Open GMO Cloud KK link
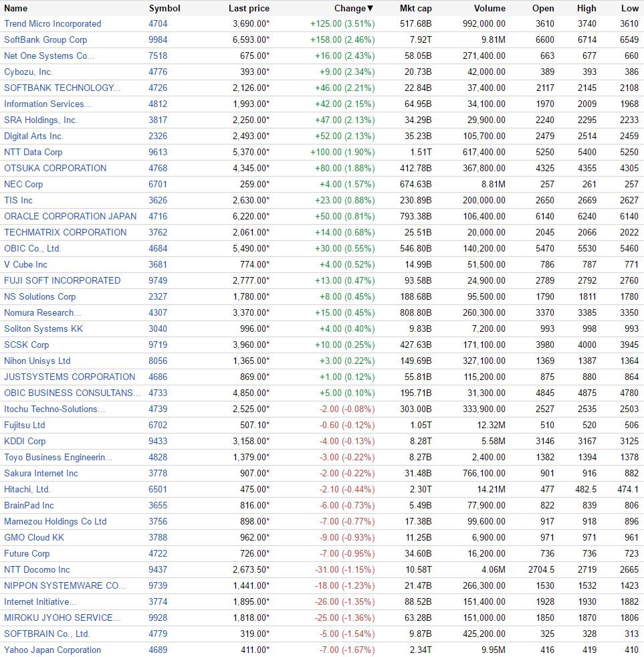The image size is (644, 657). [x=34, y=537]
